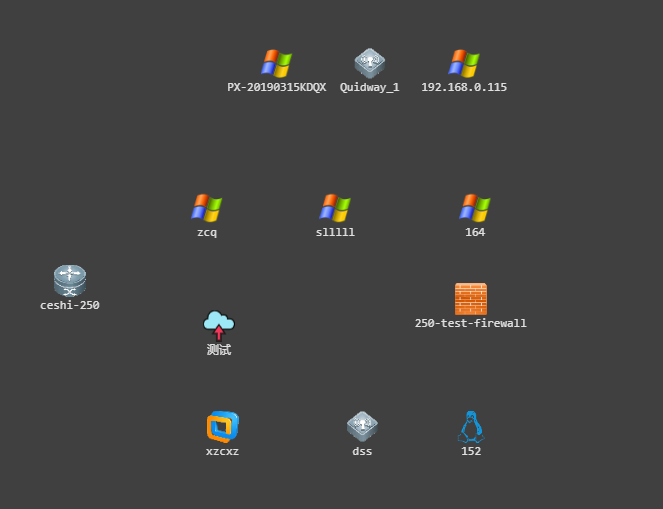The image size is (663, 509).
Task: Click the label text PX-20190315KDQX
Action: tap(277, 88)
